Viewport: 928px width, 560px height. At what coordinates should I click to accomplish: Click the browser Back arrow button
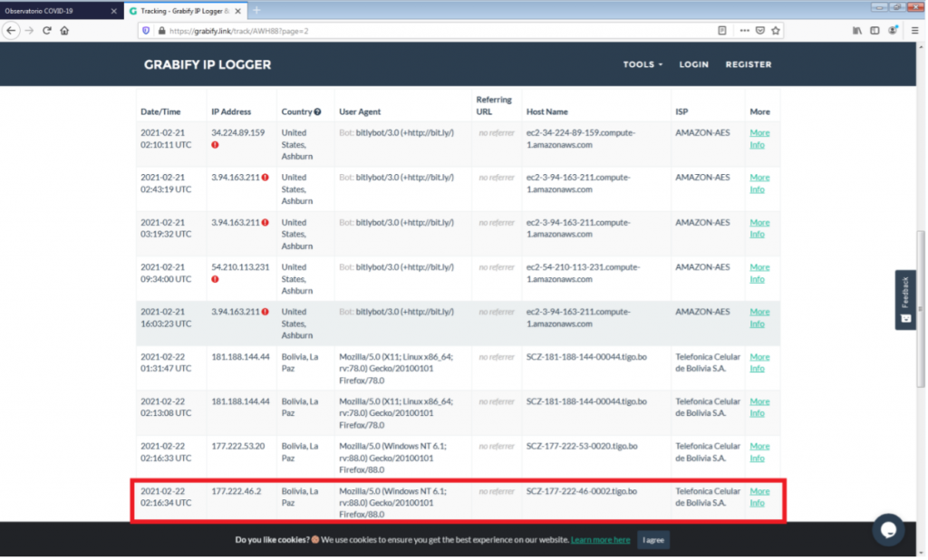[11, 30]
